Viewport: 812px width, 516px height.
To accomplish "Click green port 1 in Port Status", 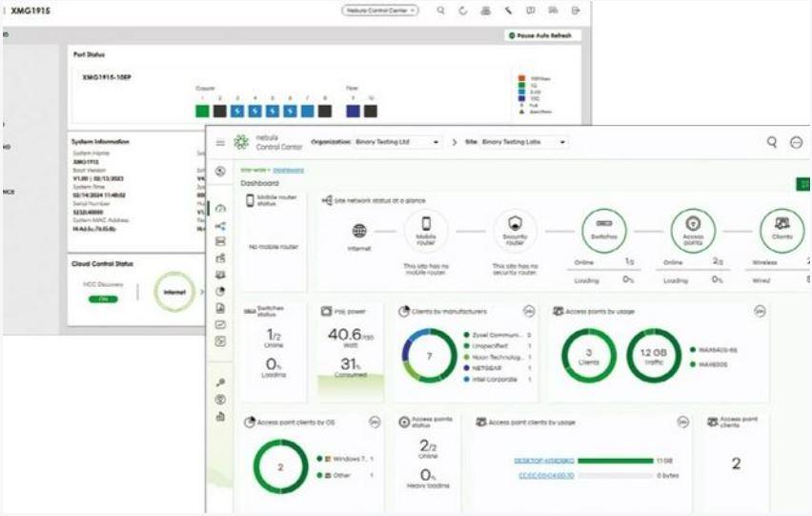I will 201,111.
